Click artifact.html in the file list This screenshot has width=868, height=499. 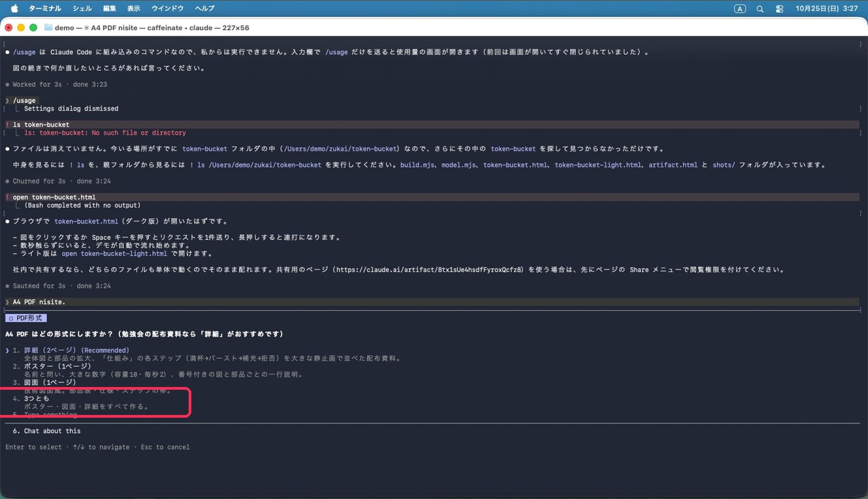click(x=673, y=165)
